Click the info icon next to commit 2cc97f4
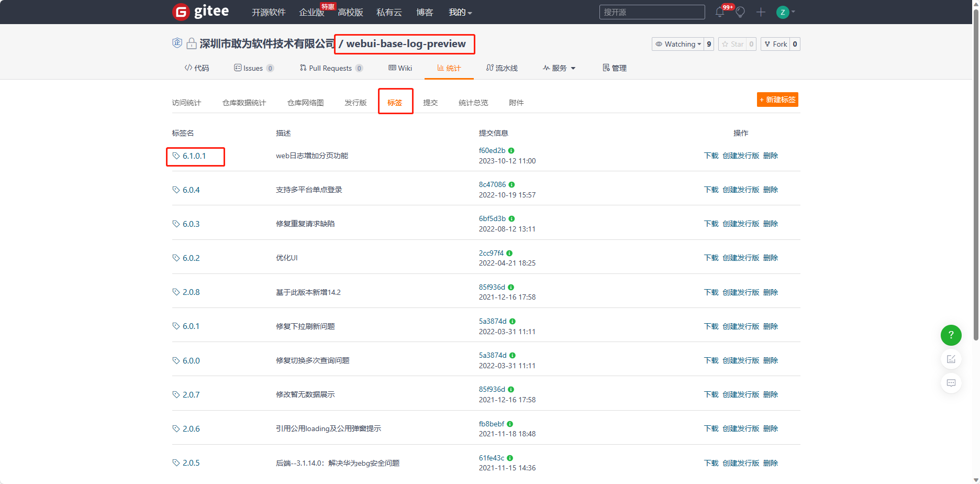Screen dimensions: 980x484 tap(509, 254)
